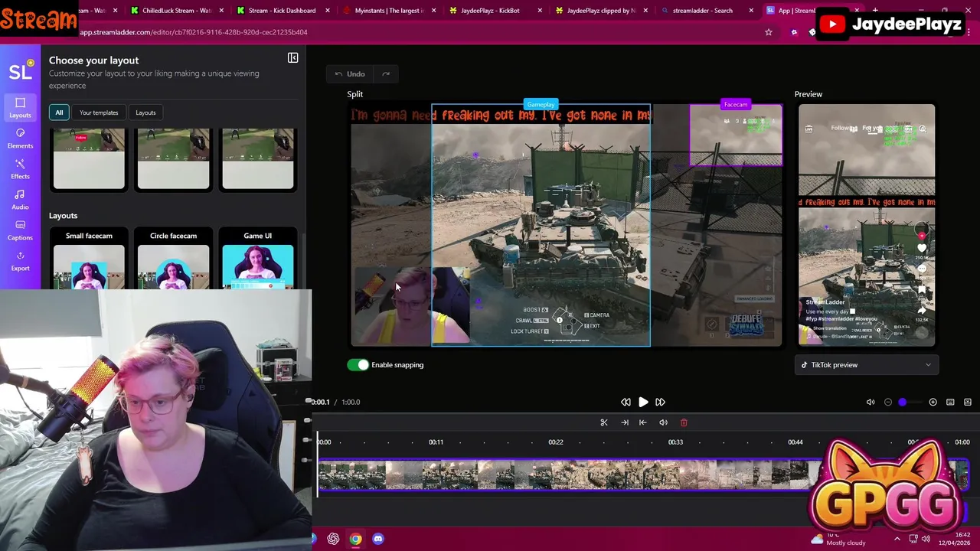Click the Undo button
Image resolution: width=980 pixels, height=551 pixels.
pos(350,74)
